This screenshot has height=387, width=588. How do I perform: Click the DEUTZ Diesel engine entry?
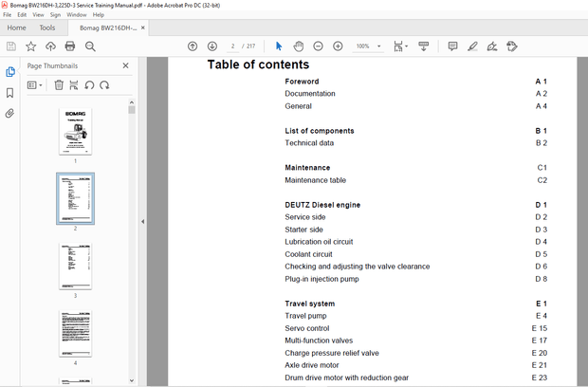322,205
